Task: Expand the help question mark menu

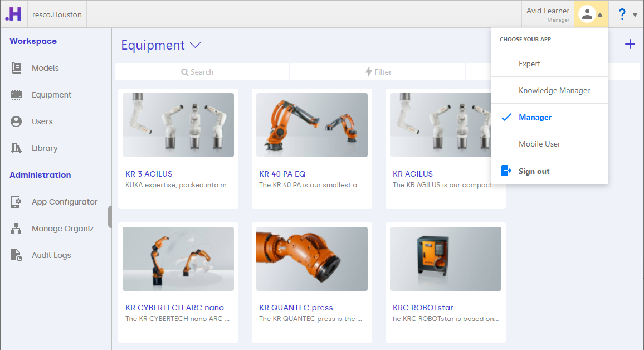Action: (x=627, y=14)
